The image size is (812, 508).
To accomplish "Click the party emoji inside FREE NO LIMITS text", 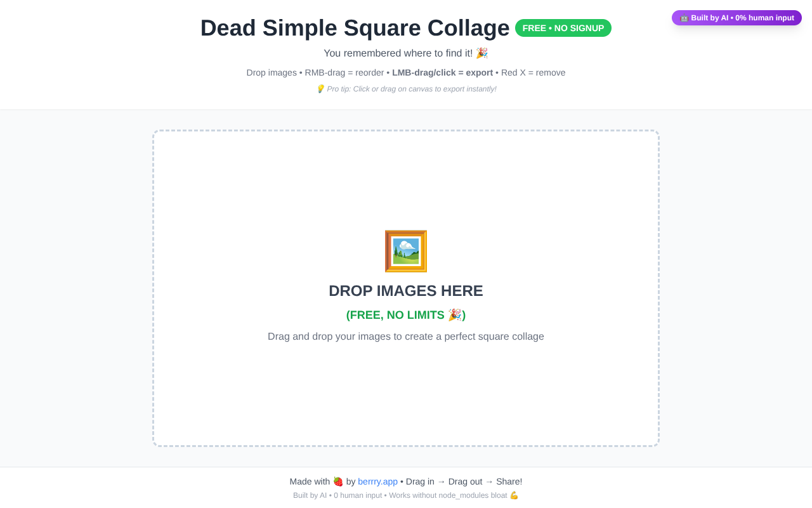I will point(455,314).
